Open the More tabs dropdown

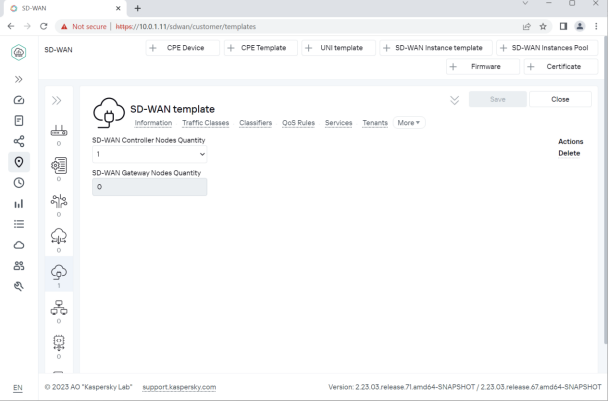point(409,123)
